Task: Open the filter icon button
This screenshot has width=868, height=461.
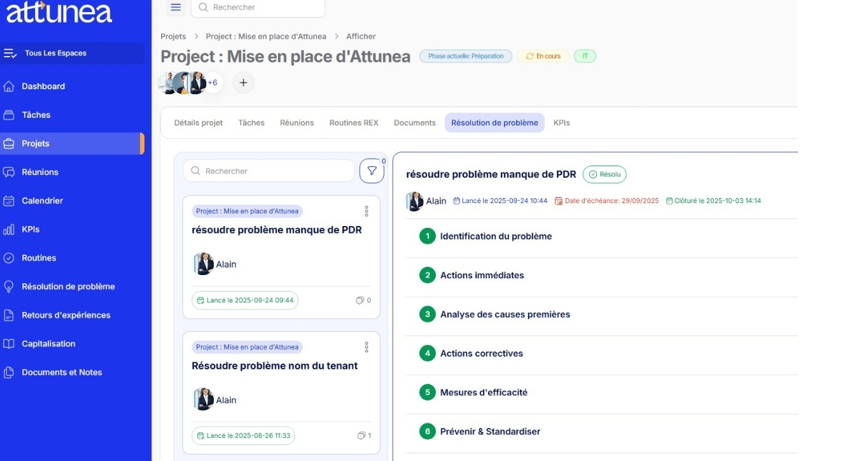Action: tap(372, 171)
